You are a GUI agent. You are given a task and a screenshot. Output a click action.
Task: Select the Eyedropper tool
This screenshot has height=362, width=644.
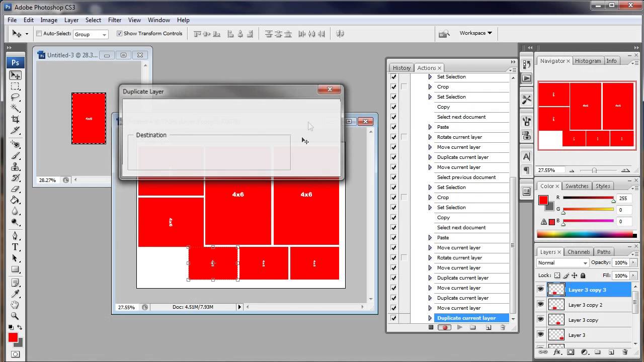15,294
